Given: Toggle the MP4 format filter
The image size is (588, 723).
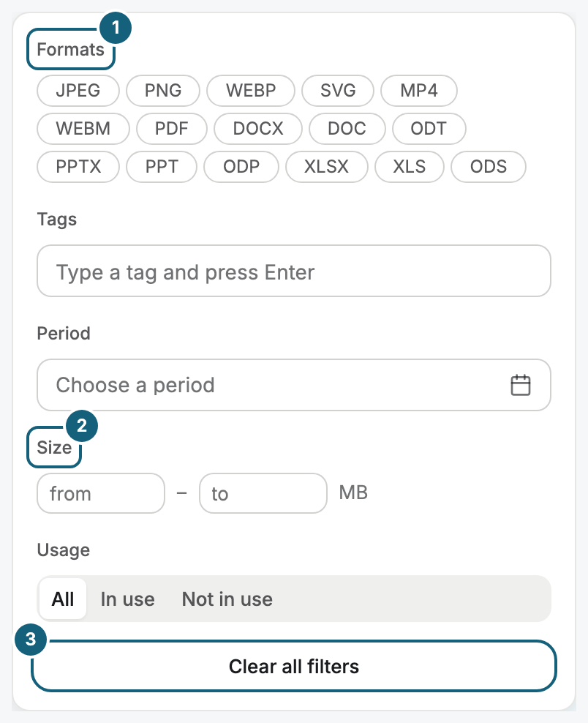Looking at the screenshot, I should (x=419, y=91).
